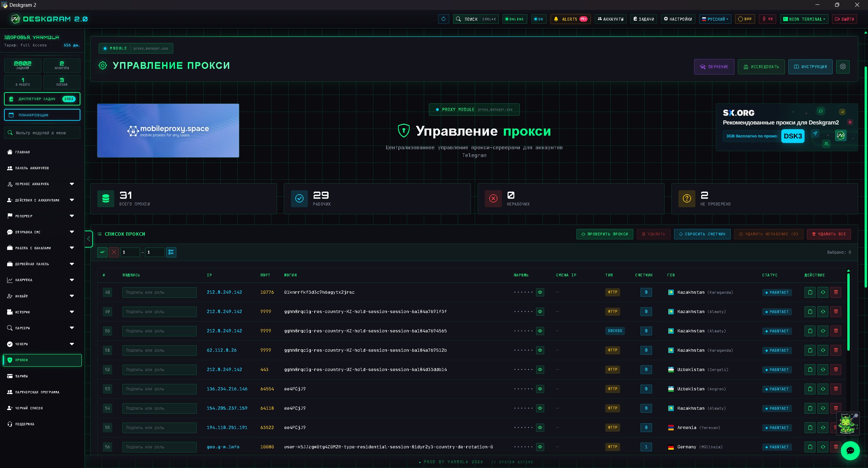Show password for row 50 proxy
868x468 pixels.
[540, 331]
